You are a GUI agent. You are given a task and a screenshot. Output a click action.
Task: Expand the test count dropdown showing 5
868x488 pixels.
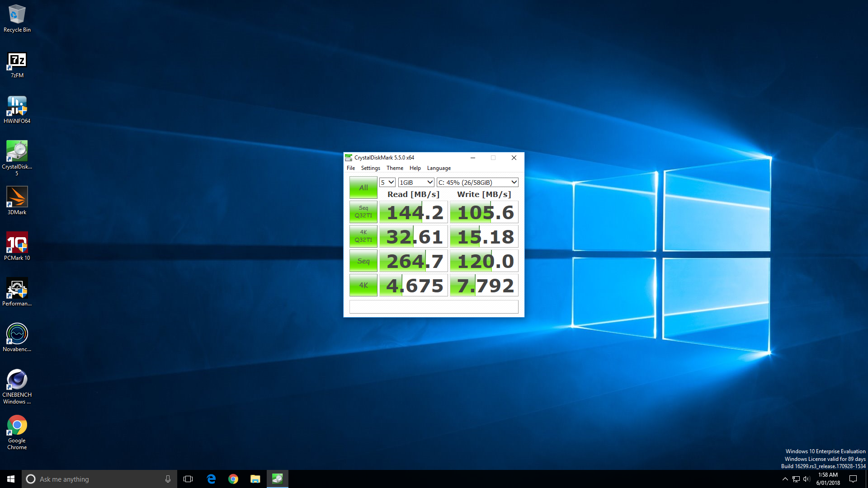point(387,182)
